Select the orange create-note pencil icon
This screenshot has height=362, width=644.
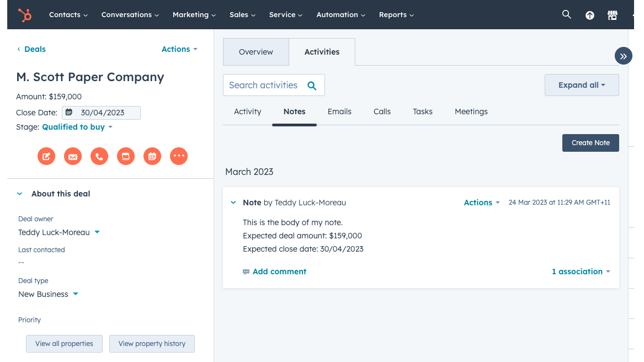pyautogui.click(x=46, y=156)
